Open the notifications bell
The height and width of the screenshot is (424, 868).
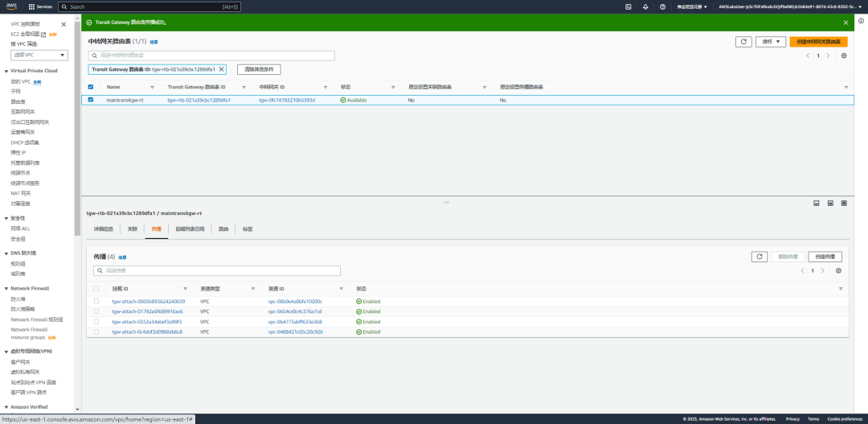pyautogui.click(x=645, y=6)
